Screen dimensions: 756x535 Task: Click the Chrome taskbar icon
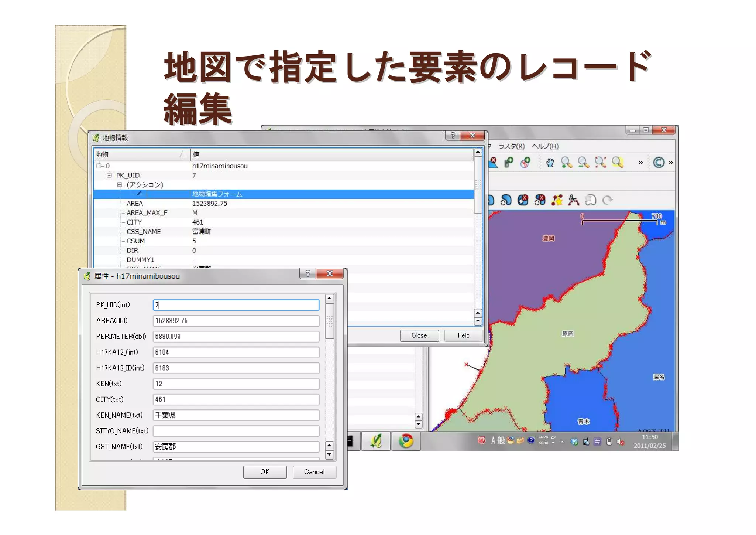(x=406, y=441)
